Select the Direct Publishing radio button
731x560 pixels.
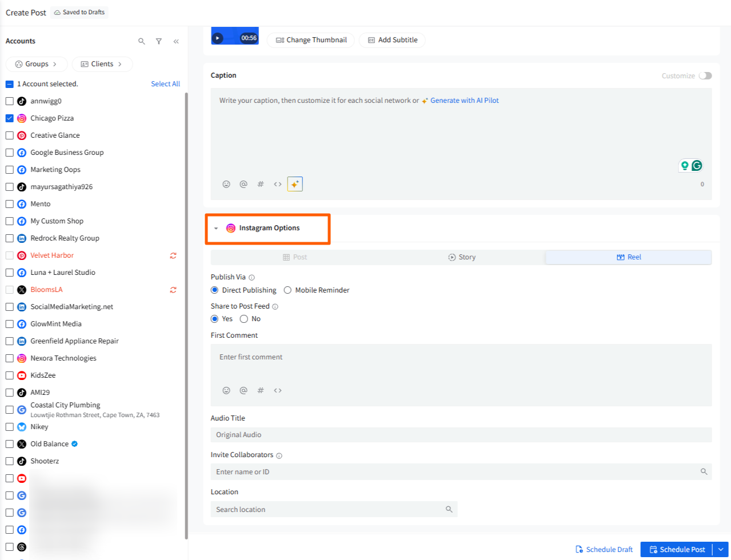point(215,290)
